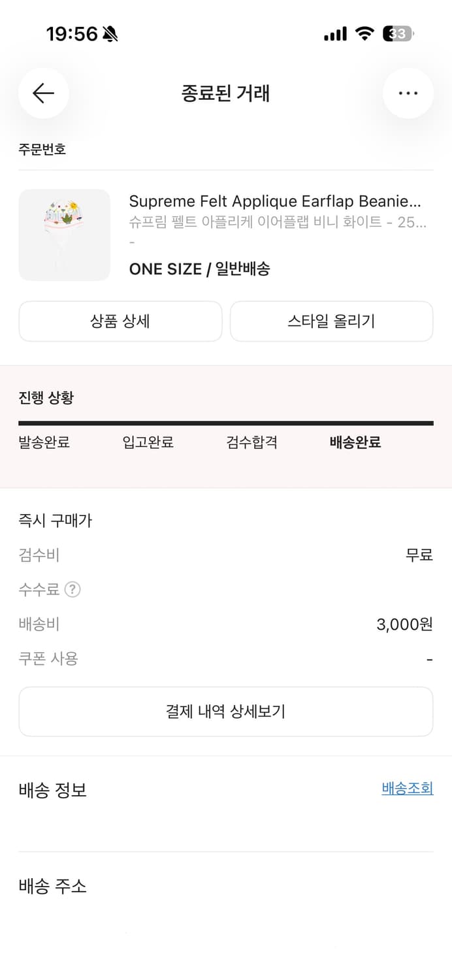Open 결제 내역 상세보기 payment details
Image resolution: width=452 pixels, height=980 pixels.
[226, 711]
